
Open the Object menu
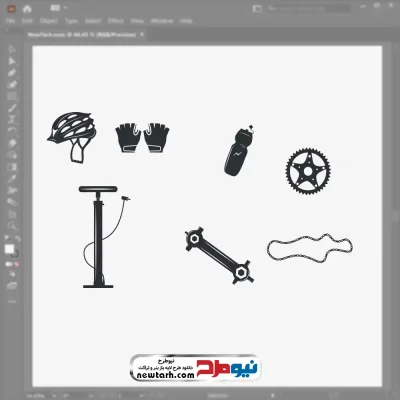coord(49,21)
